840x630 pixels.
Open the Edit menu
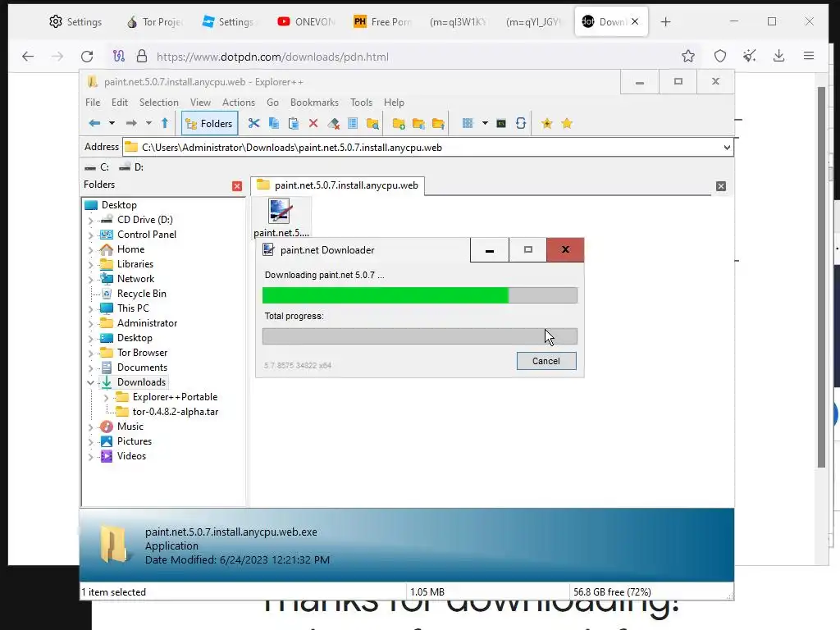120,103
